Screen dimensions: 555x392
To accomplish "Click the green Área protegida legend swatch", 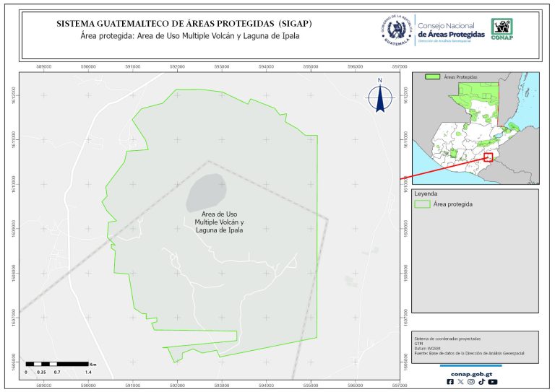I will point(423,204).
